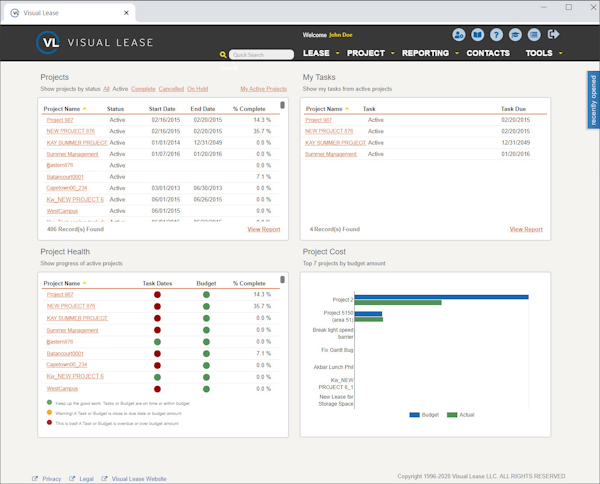Filter projects by All status
Image resolution: width=600 pixels, height=484 pixels.
coord(106,89)
